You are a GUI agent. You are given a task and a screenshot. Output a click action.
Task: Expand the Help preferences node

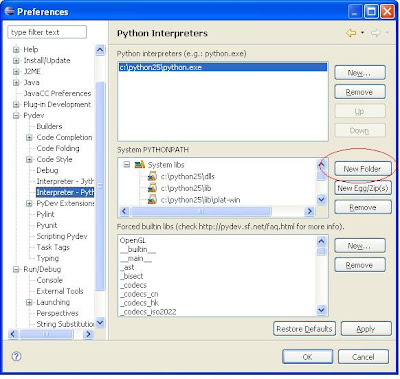[16, 50]
